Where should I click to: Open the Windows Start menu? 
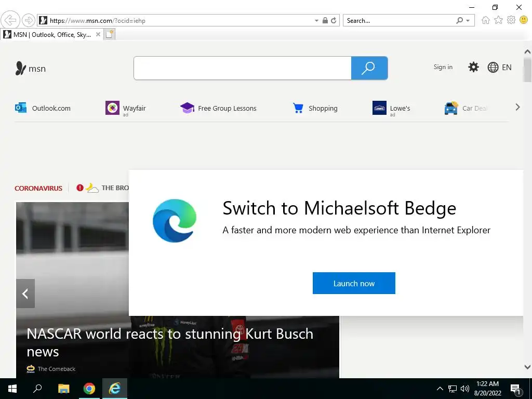coord(12,389)
